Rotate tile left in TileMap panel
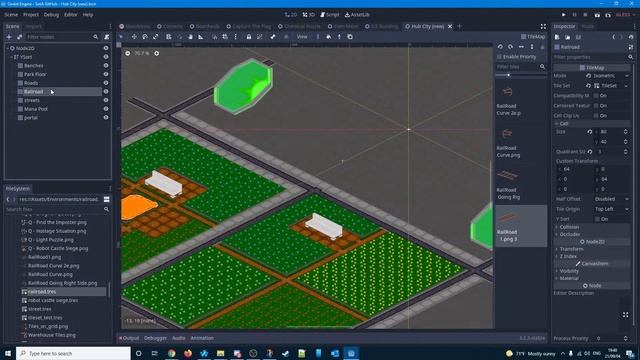Screen dimensions: 640x360 click(x=500, y=47)
